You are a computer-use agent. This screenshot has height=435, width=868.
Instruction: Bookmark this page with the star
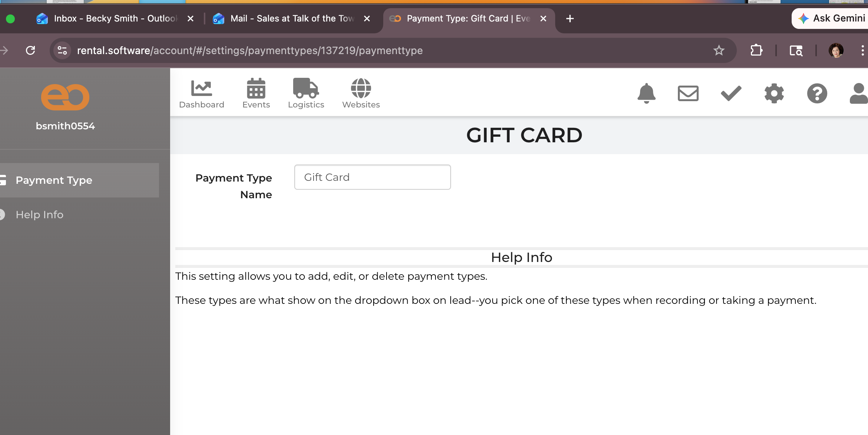click(719, 50)
